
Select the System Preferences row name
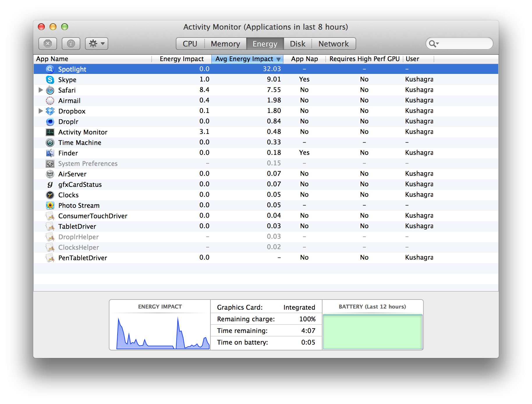tap(88, 164)
